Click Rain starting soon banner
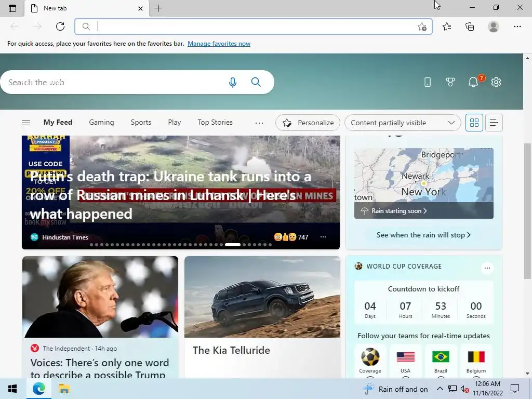Image resolution: width=532 pixels, height=399 pixels. pos(424,211)
